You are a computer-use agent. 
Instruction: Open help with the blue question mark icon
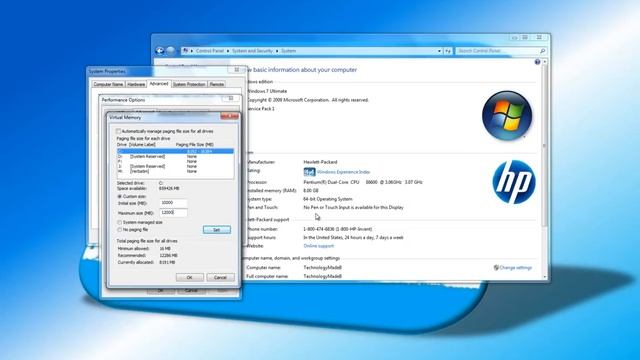(x=537, y=62)
